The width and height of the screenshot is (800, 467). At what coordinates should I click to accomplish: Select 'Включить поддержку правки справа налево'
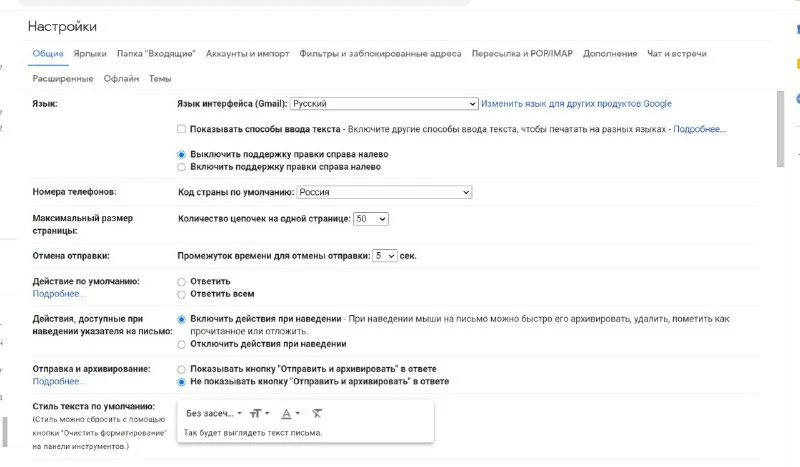[x=181, y=167]
